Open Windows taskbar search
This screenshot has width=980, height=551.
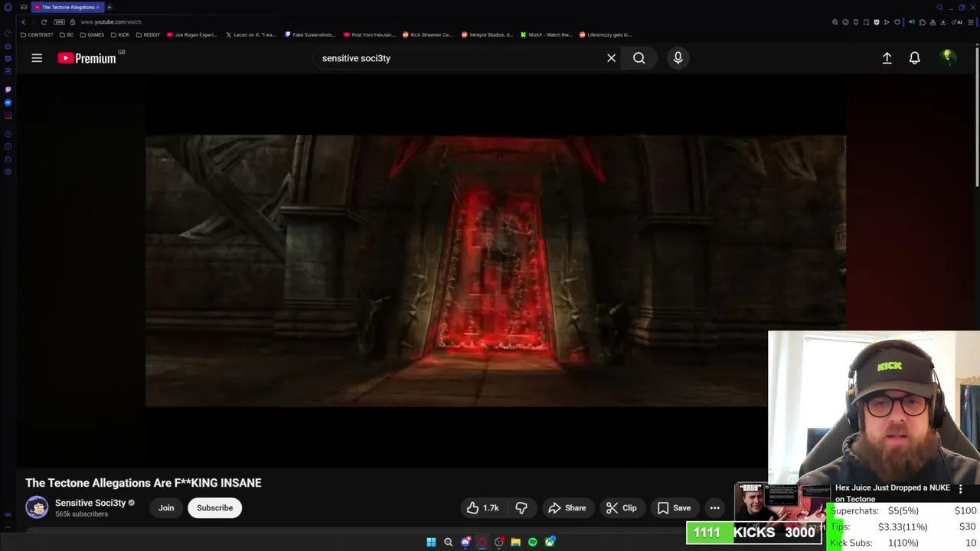coord(448,542)
